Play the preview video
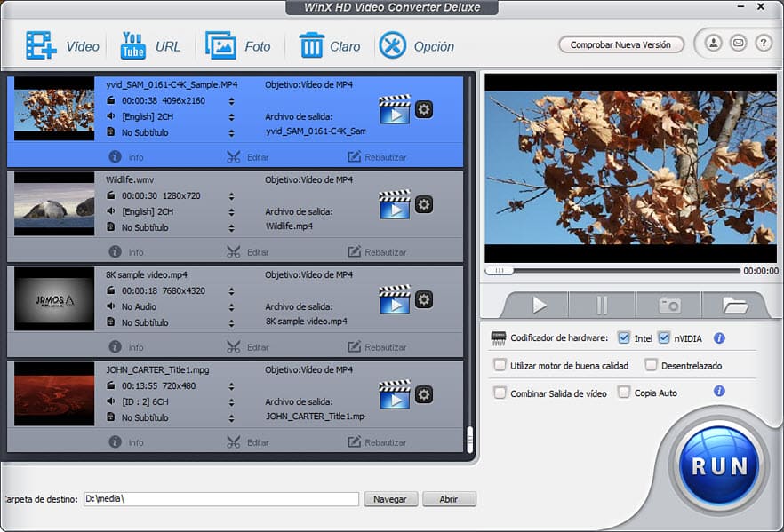The width and height of the screenshot is (784, 532). (538, 305)
